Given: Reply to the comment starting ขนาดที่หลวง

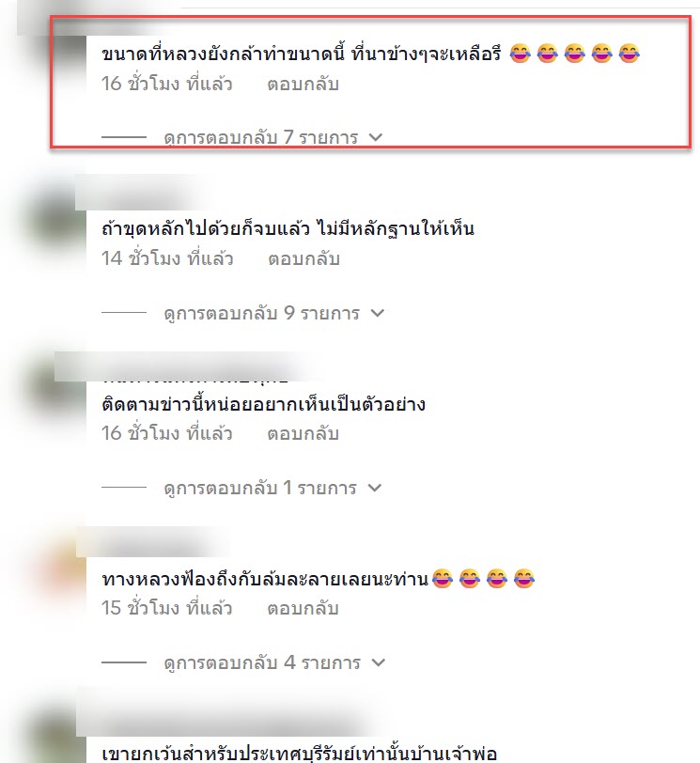Looking at the screenshot, I should (x=303, y=85).
